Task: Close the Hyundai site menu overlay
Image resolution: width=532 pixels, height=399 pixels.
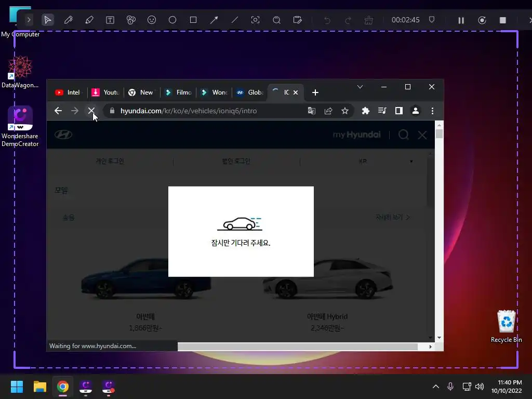Action: point(422,135)
